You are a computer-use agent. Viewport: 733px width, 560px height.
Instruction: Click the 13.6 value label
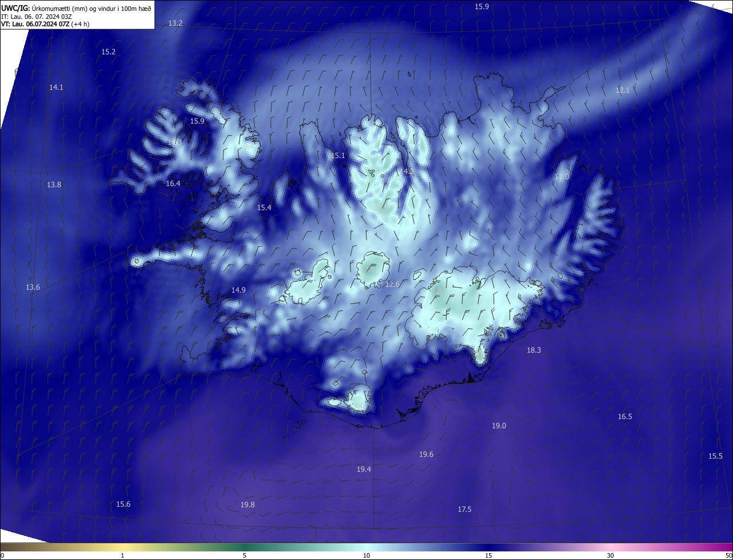pos(33,287)
